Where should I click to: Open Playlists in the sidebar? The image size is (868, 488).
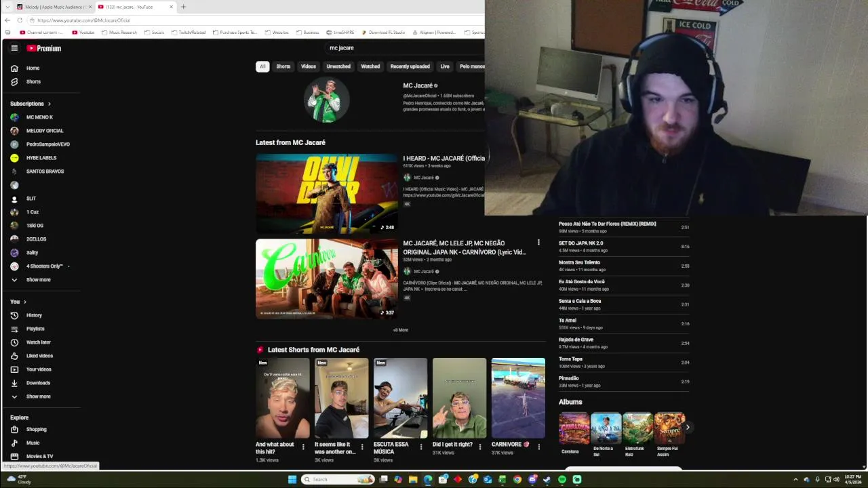(x=35, y=329)
